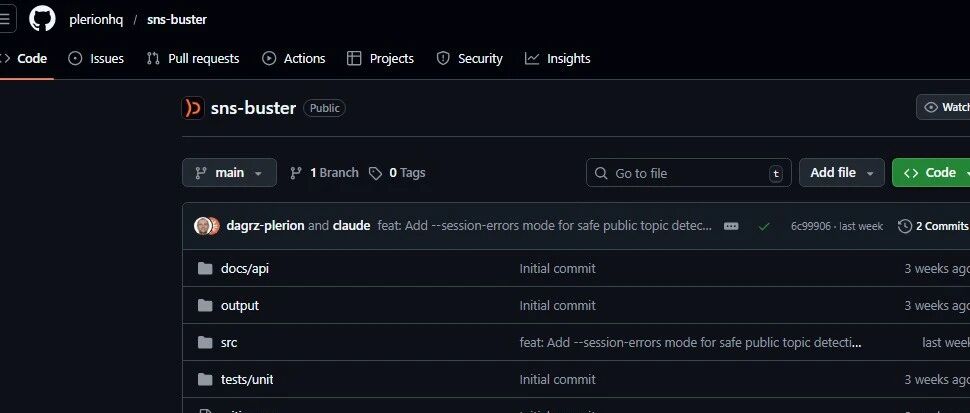Click the Plerion repository avatar icon

(193, 108)
